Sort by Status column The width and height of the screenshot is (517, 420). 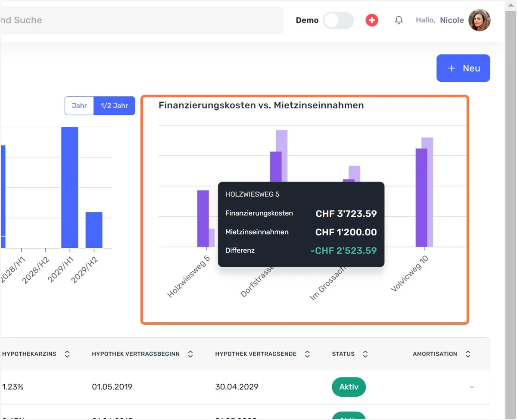click(x=365, y=354)
